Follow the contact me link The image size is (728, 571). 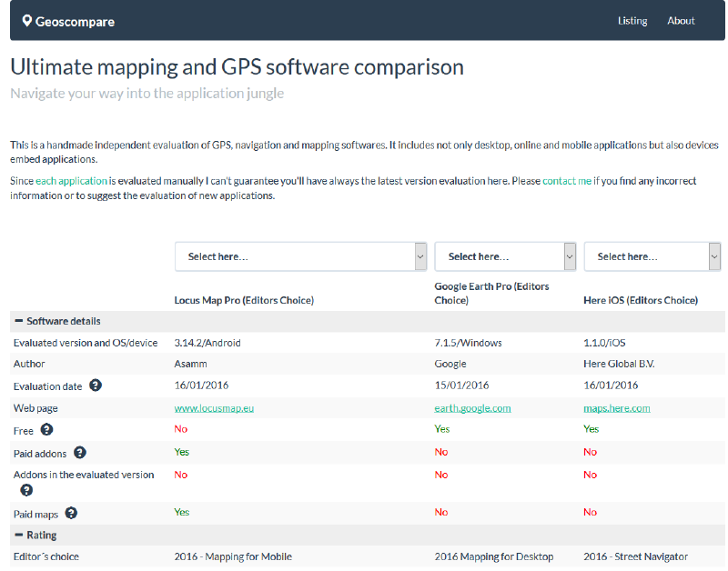(567, 181)
